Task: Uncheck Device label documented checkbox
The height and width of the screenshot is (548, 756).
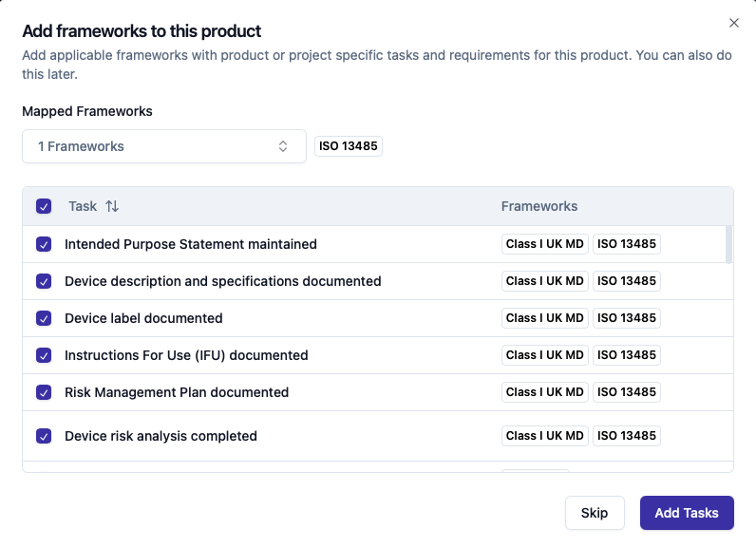Action: click(44, 318)
